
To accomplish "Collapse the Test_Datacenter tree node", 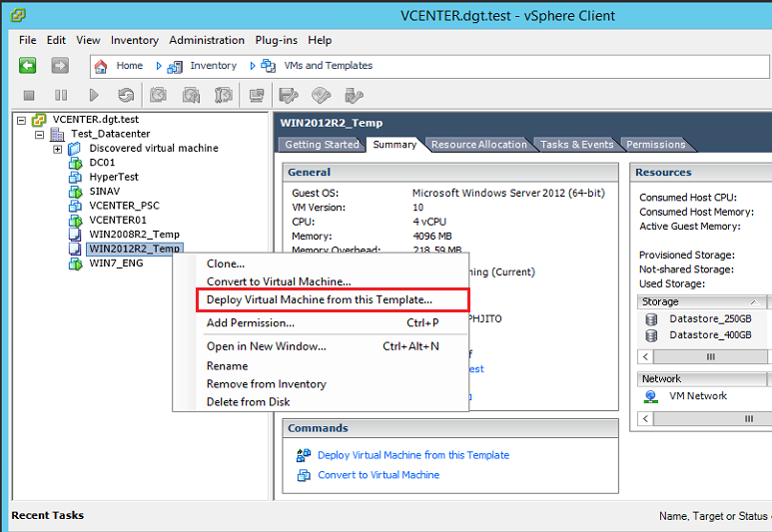I will click(x=39, y=135).
